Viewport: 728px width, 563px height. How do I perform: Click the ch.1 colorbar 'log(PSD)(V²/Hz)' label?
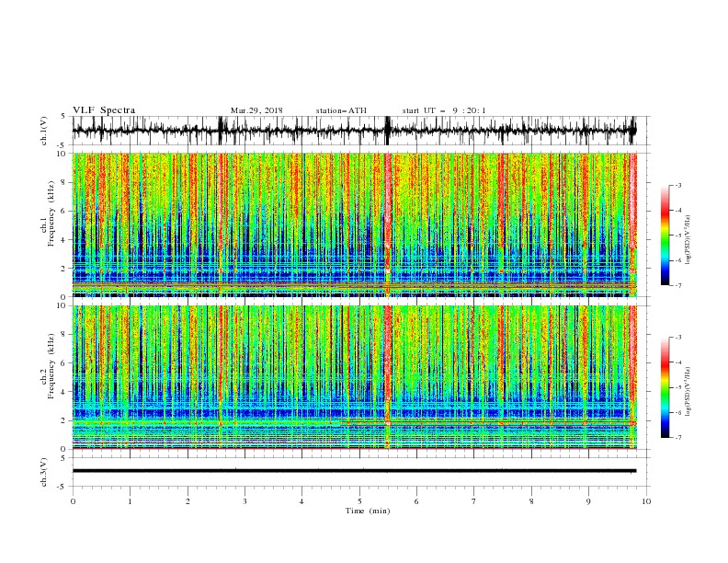click(x=688, y=240)
